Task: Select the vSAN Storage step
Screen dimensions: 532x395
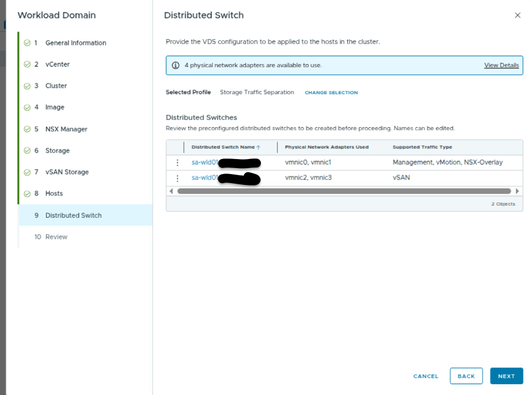Action: click(x=67, y=172)
